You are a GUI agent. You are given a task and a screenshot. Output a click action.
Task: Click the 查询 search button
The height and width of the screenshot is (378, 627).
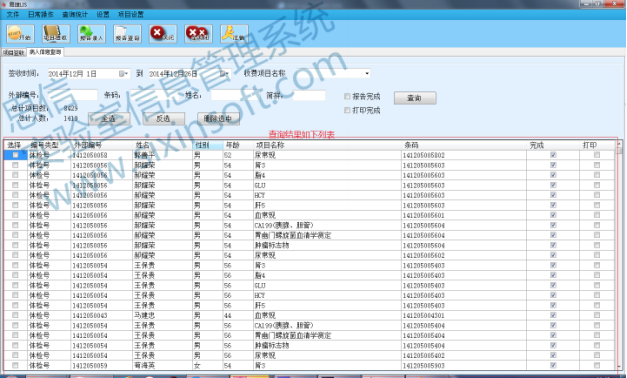point(415,98)
